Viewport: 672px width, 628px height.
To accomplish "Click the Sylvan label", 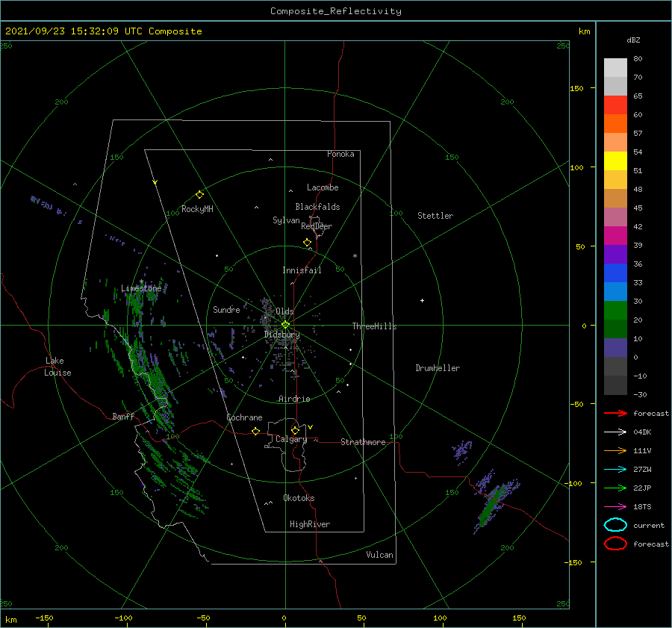I will click(x=286, y=220).
